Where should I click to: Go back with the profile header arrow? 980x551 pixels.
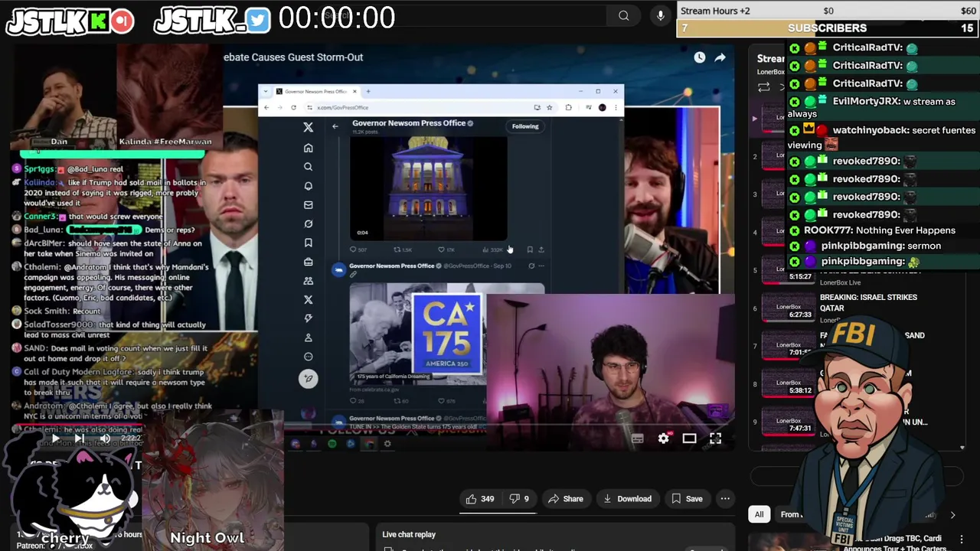tap(335, 126)
